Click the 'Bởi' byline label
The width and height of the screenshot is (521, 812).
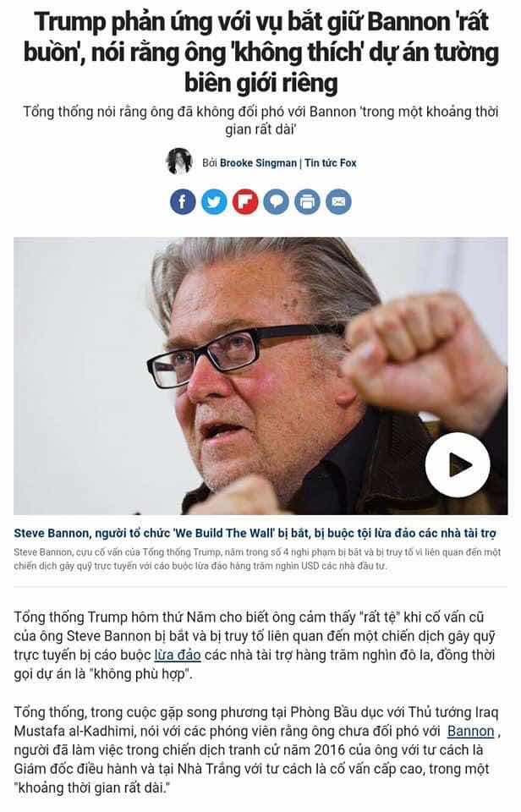click(209, 163)
